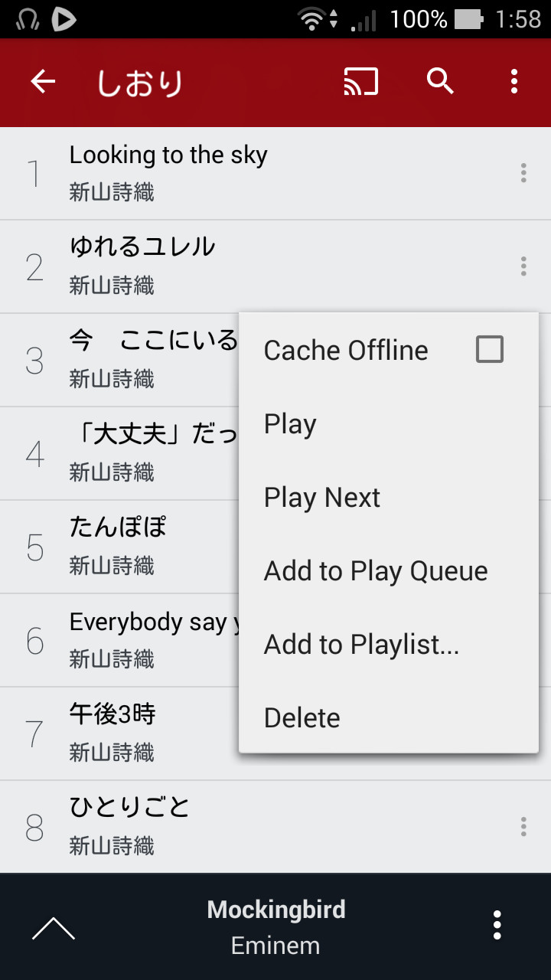Add the song to the Play Queue

point(376,570)
